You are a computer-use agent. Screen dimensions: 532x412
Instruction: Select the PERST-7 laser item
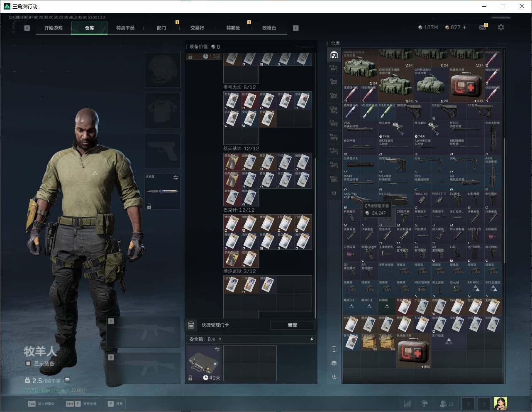(440, 200)
